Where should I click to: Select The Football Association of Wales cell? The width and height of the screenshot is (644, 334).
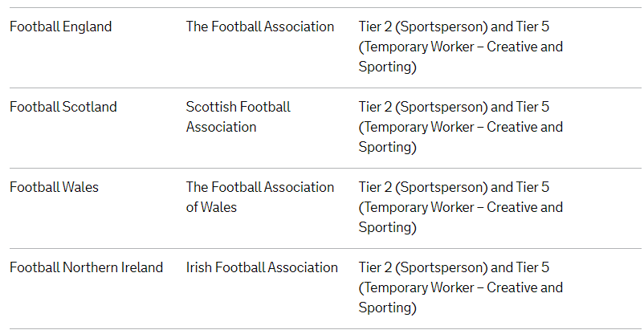260,198
